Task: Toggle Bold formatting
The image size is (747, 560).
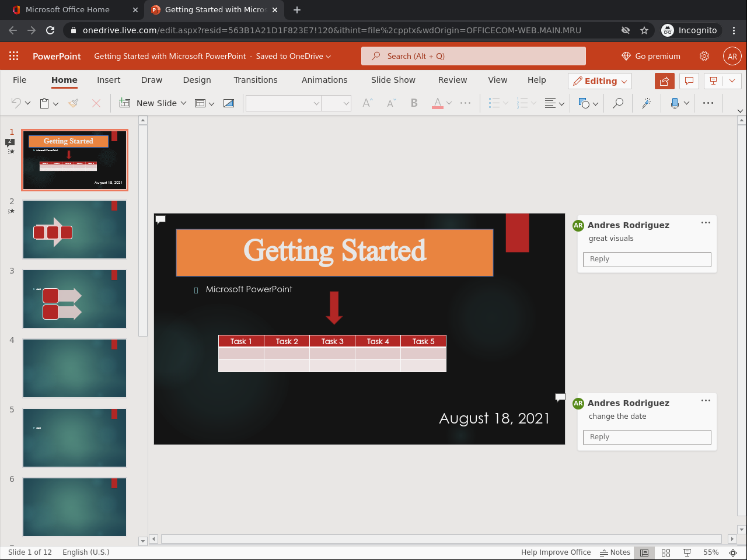Action: point(414,103)
